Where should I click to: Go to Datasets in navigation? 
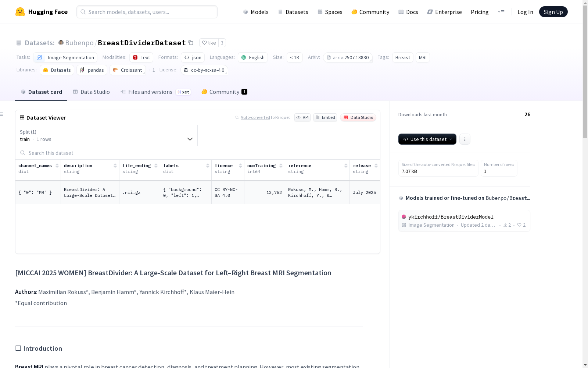(293, 12)
